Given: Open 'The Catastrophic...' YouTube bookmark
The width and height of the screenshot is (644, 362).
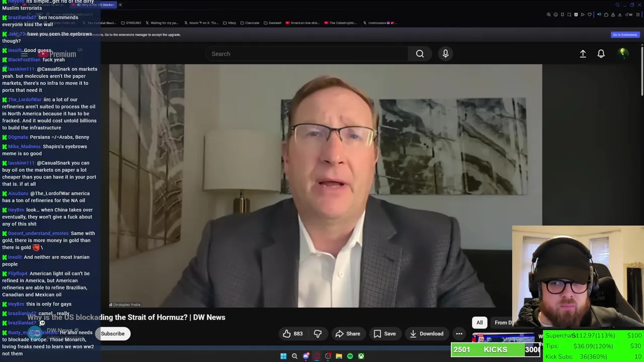Looking at the screenshot, I should coord(341,23).
